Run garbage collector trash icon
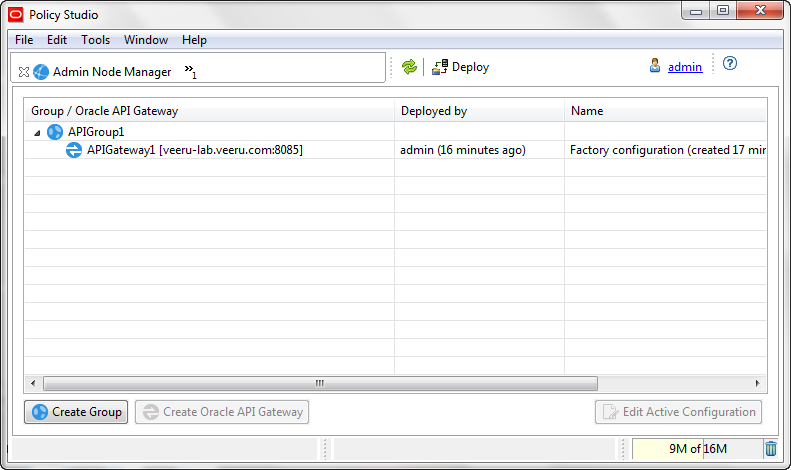This screenshot has height=470, width=791. click(771, 448)
